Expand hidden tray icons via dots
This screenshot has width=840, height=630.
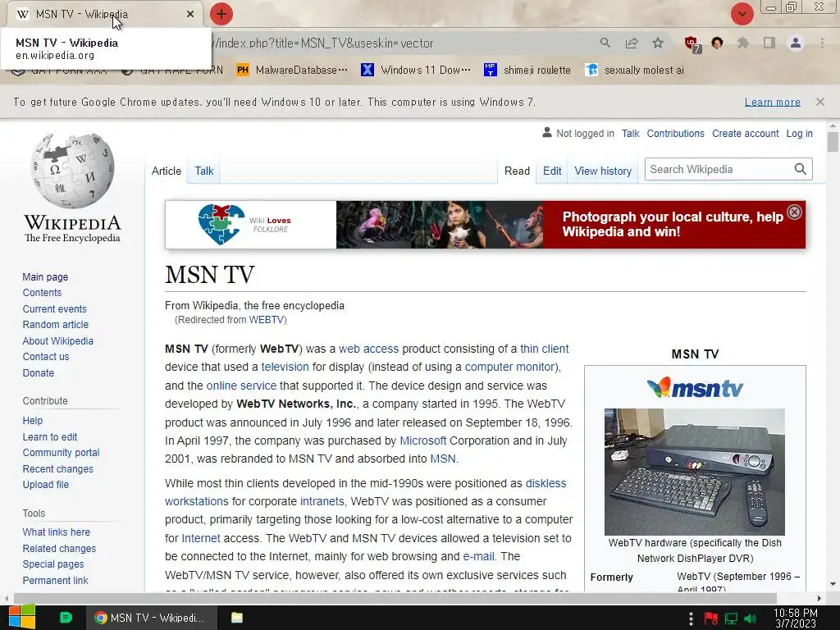tap(691, 619)
